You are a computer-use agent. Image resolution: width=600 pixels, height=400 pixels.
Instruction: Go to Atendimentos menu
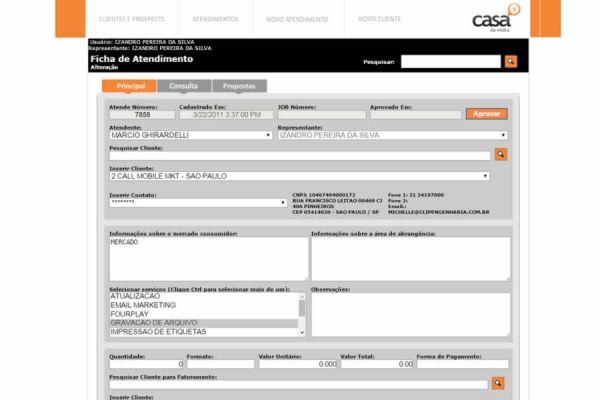click(x=215, y=19)
